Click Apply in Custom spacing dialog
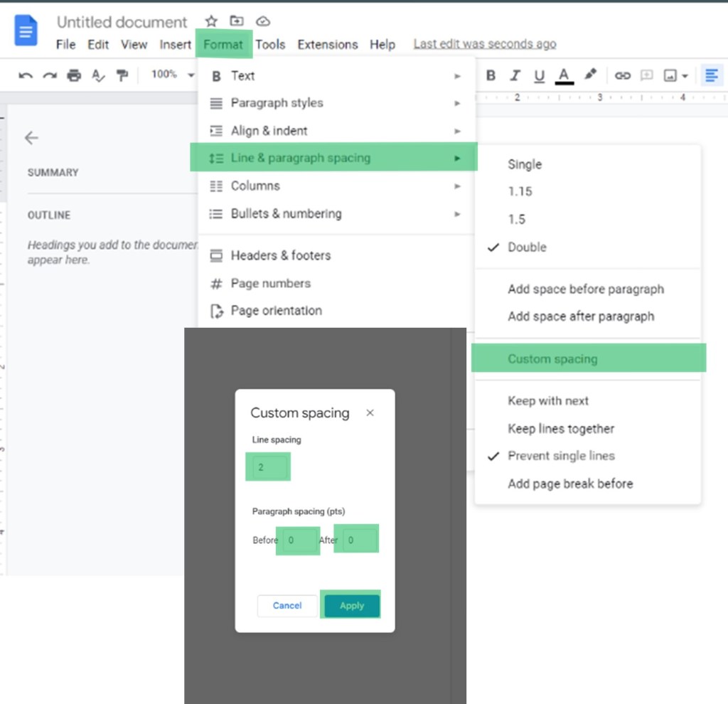The width and height of the screenshot is (728, 704). pos(351,606)
